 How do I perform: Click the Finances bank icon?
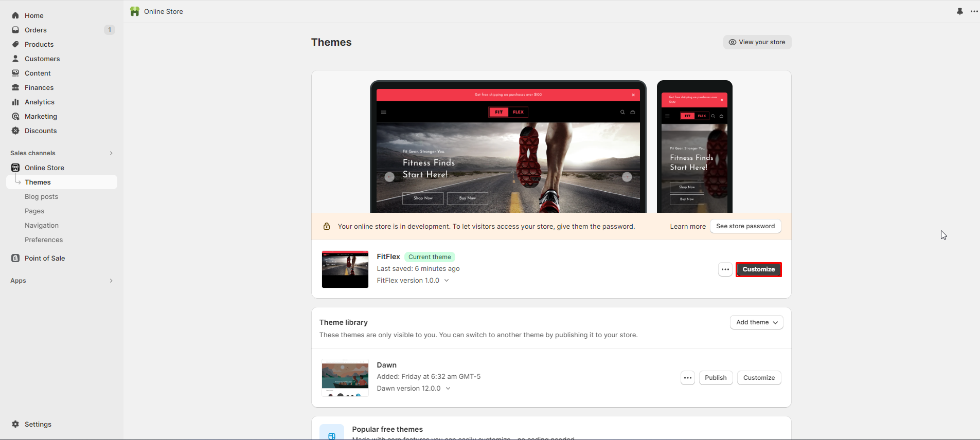pyautogui.click(x=15, y=87)
